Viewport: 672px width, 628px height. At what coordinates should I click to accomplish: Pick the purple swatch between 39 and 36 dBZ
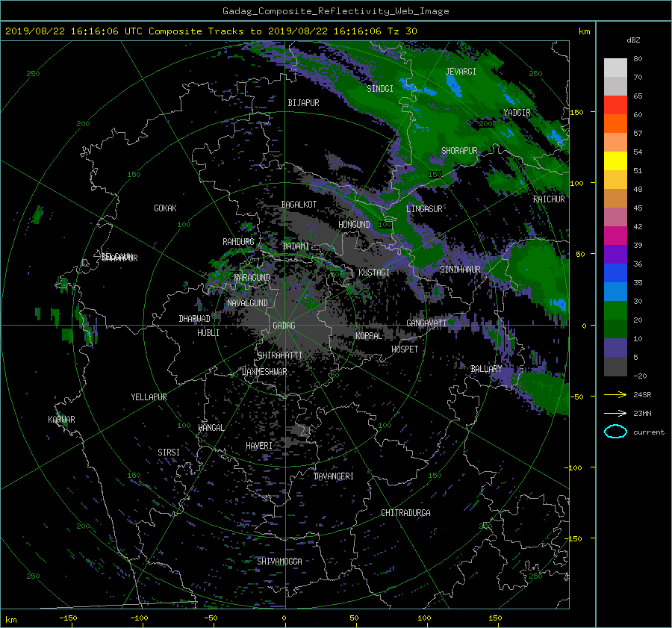615,254
